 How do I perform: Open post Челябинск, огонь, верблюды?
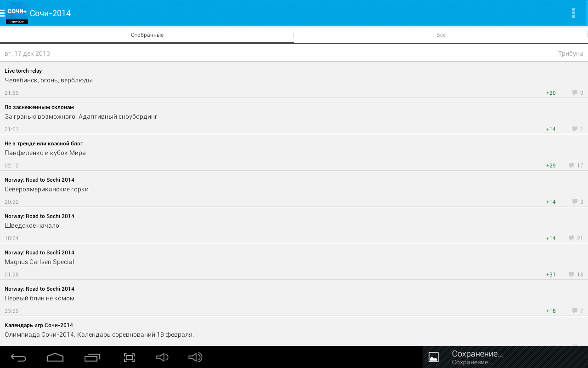(294, 80)
